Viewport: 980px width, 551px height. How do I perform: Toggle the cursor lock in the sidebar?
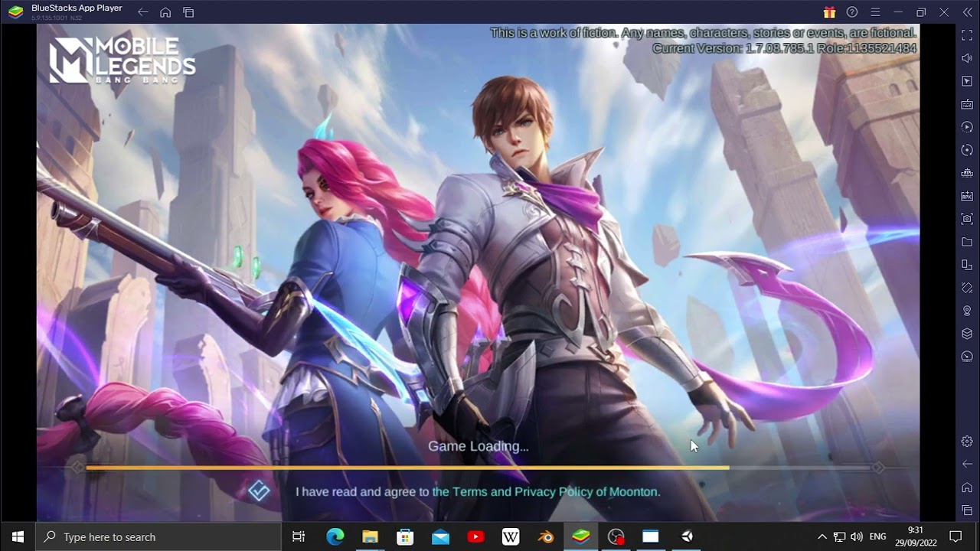(x=967, y=81)
